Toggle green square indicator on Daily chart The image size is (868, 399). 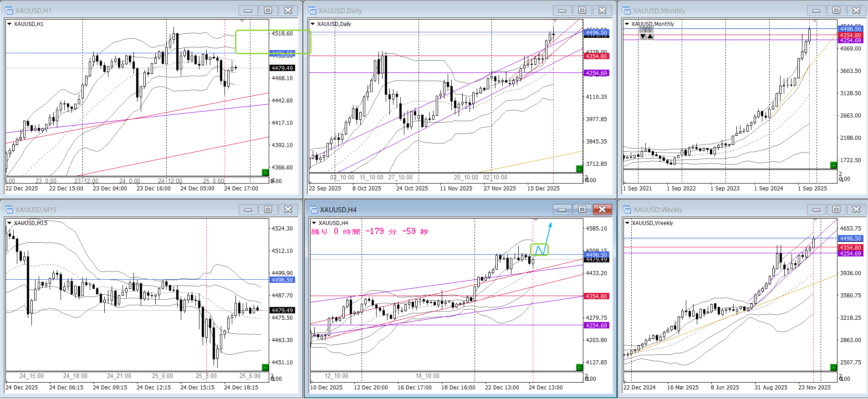(579, 169)
